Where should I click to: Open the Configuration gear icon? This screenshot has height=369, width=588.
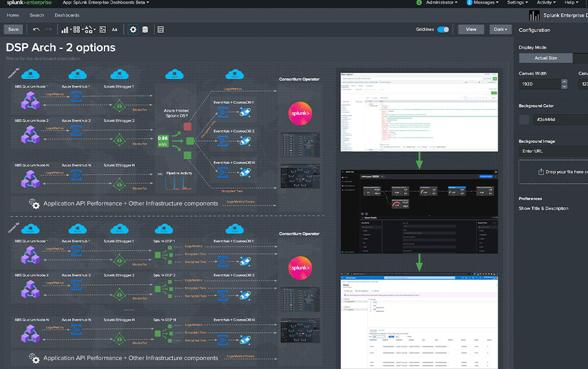point(134,29)
